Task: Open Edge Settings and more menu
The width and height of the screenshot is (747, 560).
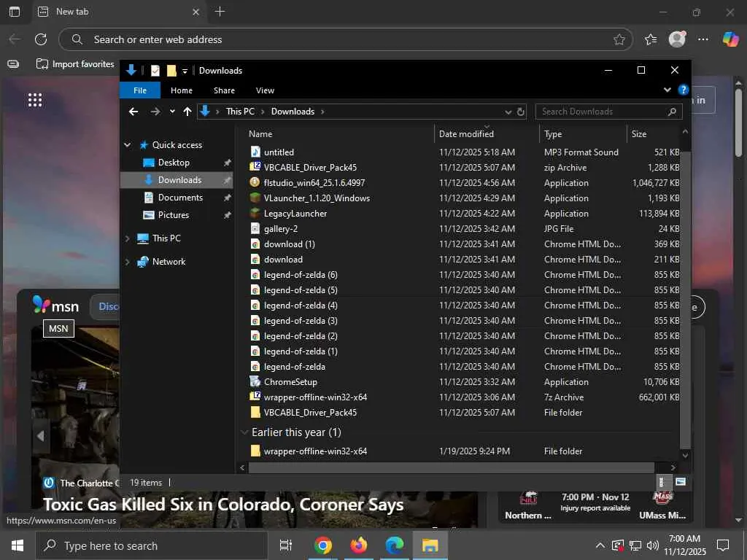Action: (x=703, y=39)
